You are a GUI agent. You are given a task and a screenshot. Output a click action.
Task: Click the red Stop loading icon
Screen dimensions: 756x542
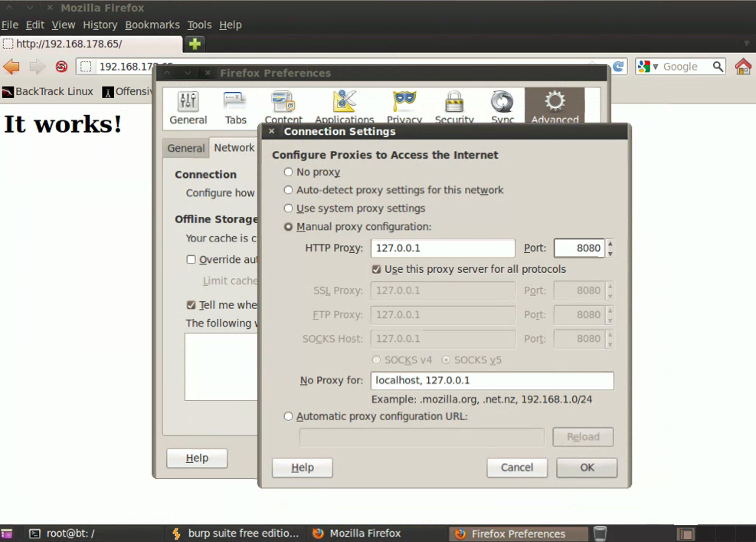[61, 67]
